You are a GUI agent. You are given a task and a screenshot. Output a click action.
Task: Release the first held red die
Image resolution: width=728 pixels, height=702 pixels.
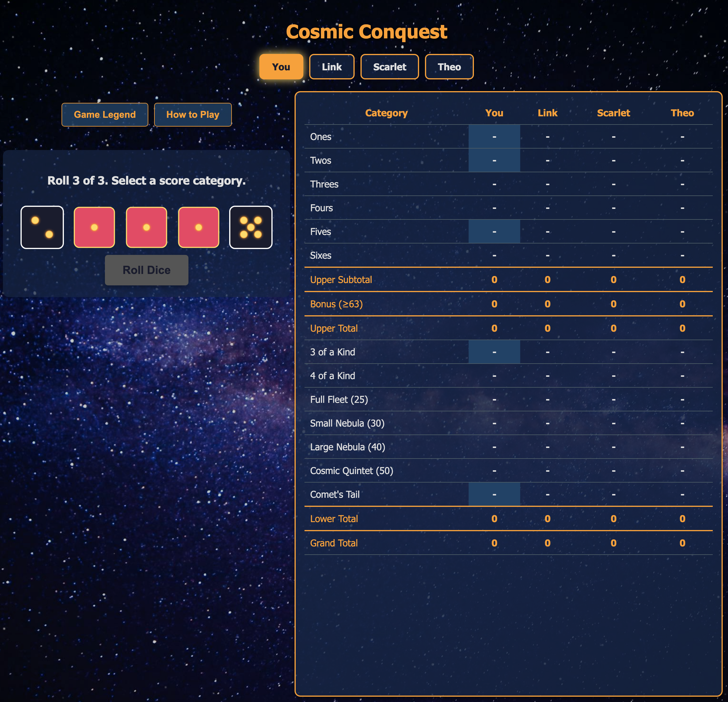point(94,227)
